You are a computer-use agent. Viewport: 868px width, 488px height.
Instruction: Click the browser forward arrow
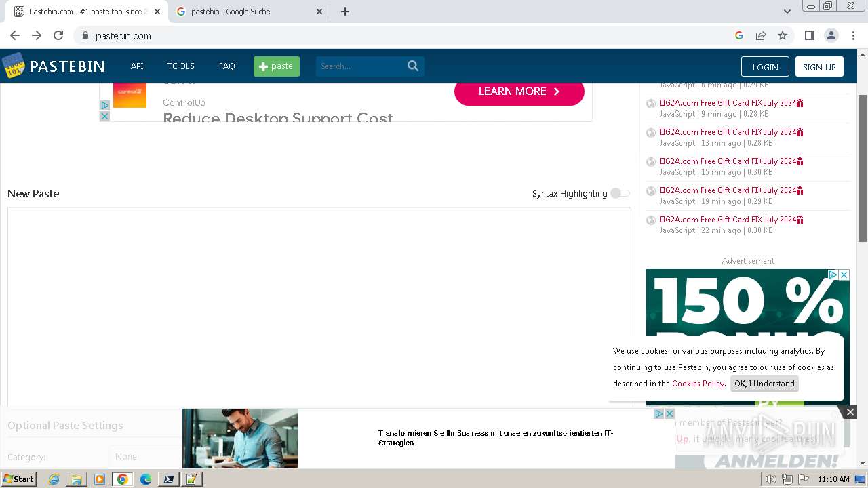click(37, 35)
